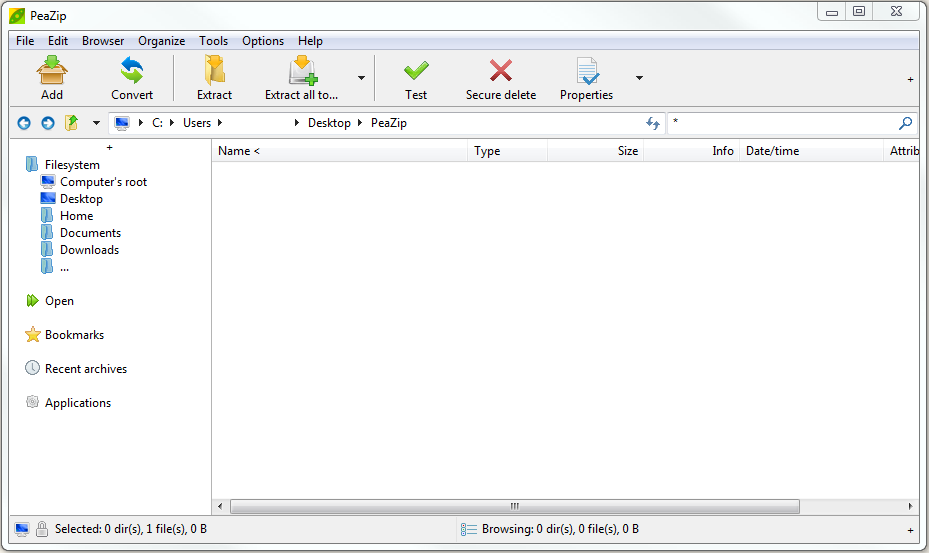Click the PeaZip logo in the title bar

tap(17, 15)
